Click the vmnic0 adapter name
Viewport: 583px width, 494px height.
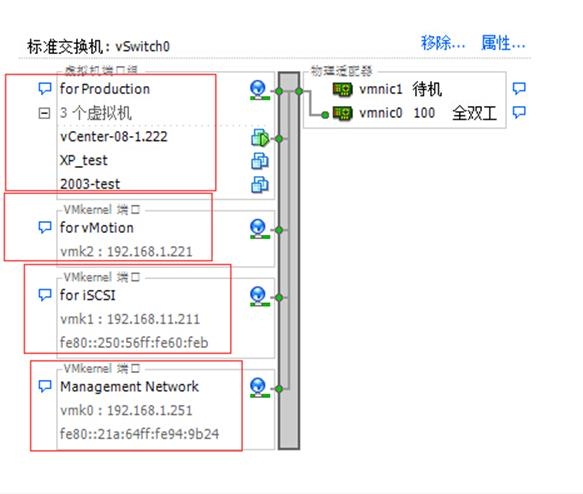pyautogui.click(x=381, y=113)
